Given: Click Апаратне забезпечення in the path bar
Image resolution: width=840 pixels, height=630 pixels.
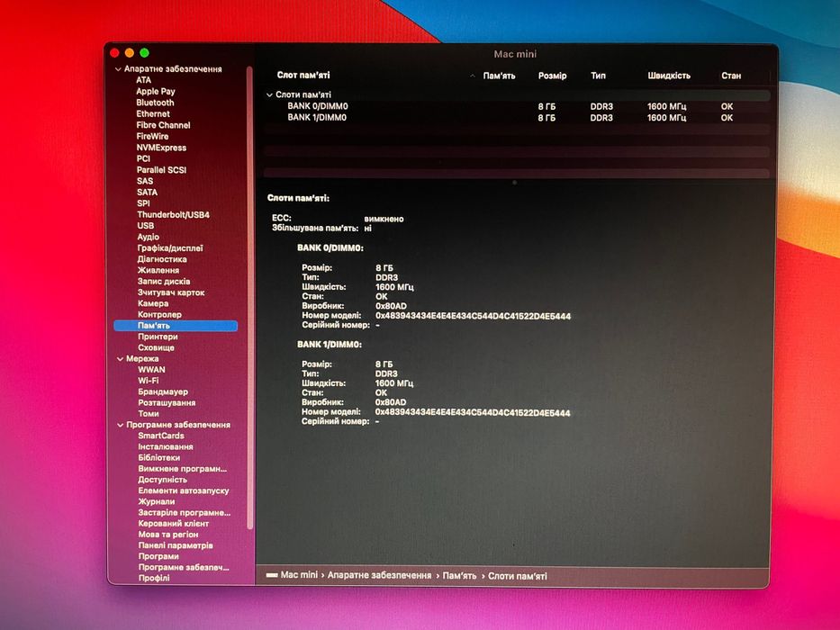Looking at the screenshot, I should [379, 575].
